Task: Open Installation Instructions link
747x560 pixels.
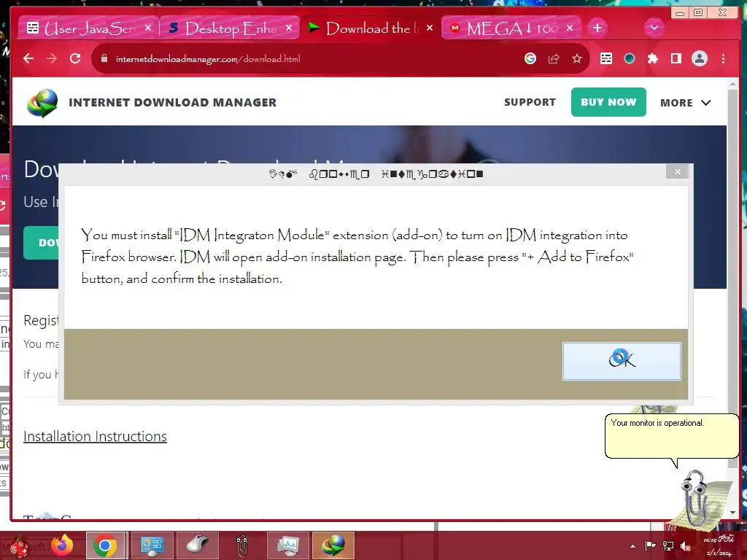Action: tap(95, 436)
